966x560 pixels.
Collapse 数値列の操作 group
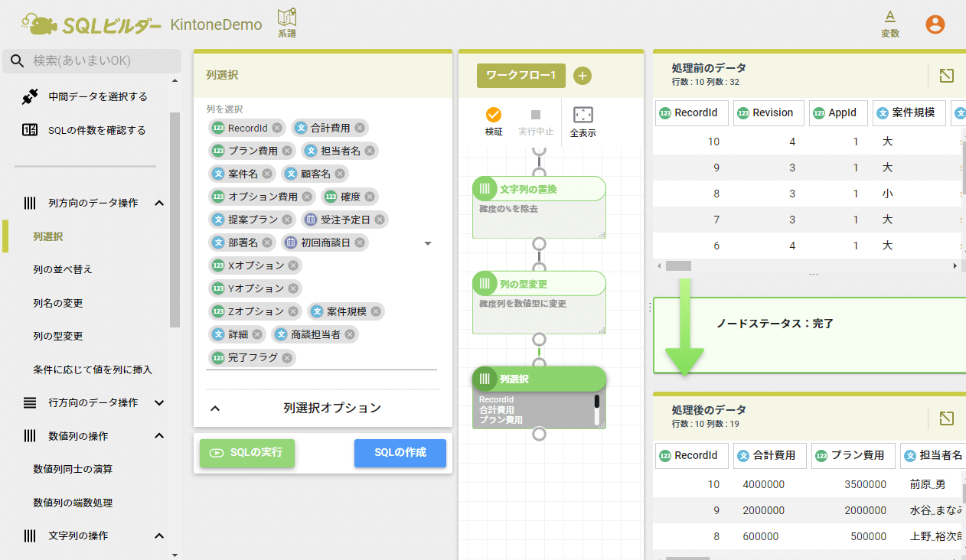coord(159,436)
